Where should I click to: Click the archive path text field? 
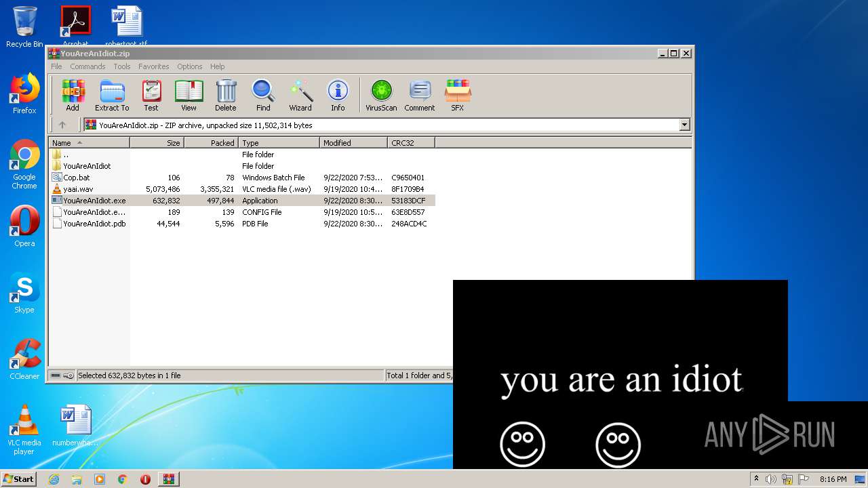point(381,125)
